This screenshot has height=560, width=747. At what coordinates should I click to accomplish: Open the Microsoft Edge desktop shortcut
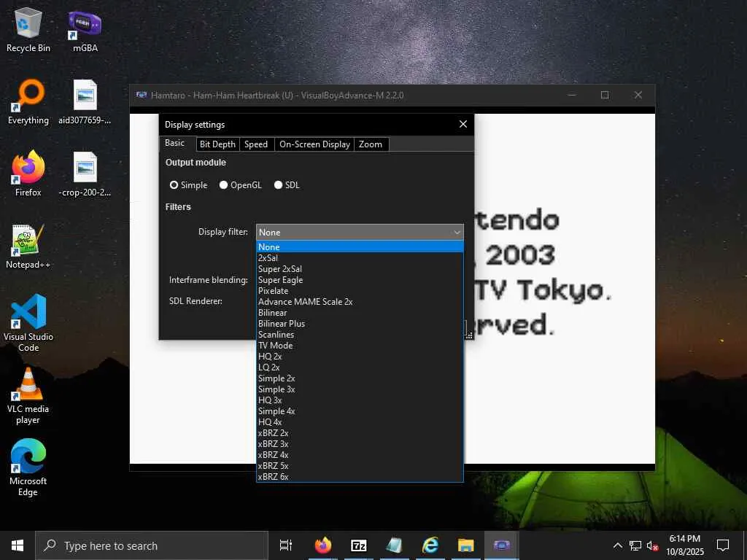coord(28,468)
